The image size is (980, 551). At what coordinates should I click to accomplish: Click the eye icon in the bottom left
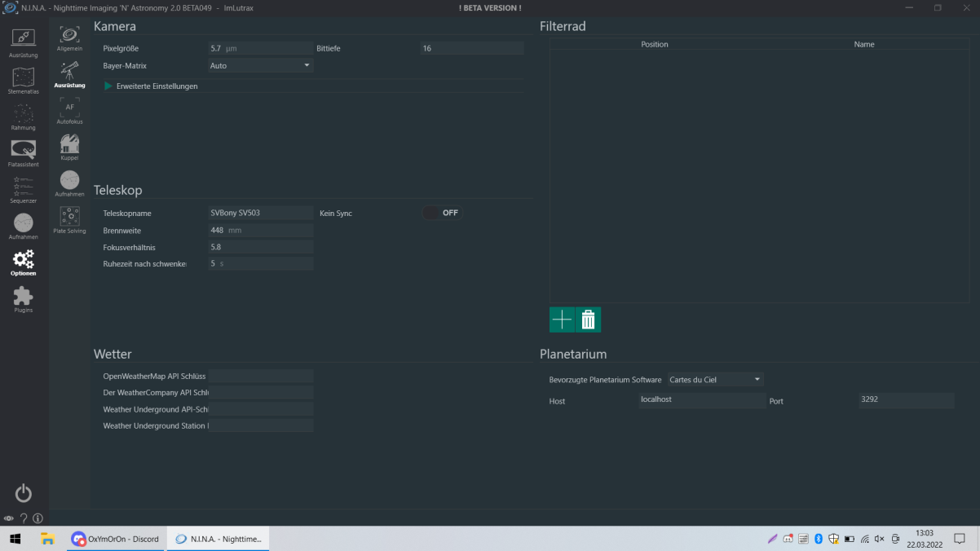click(x=9, y=518)
